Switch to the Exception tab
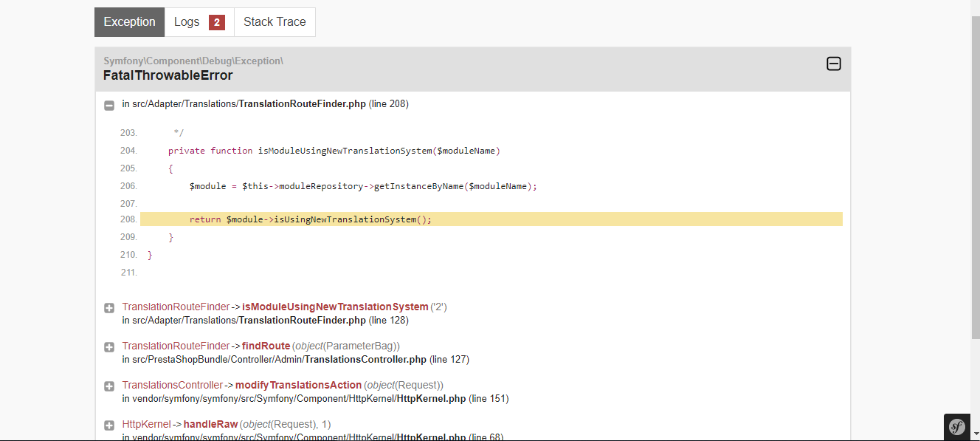The width and height of the screenshot is (980, 441). (129, 22)
